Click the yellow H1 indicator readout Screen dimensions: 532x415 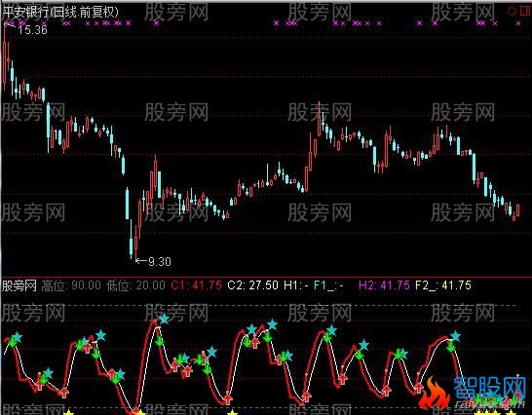(x=296, y=285)
